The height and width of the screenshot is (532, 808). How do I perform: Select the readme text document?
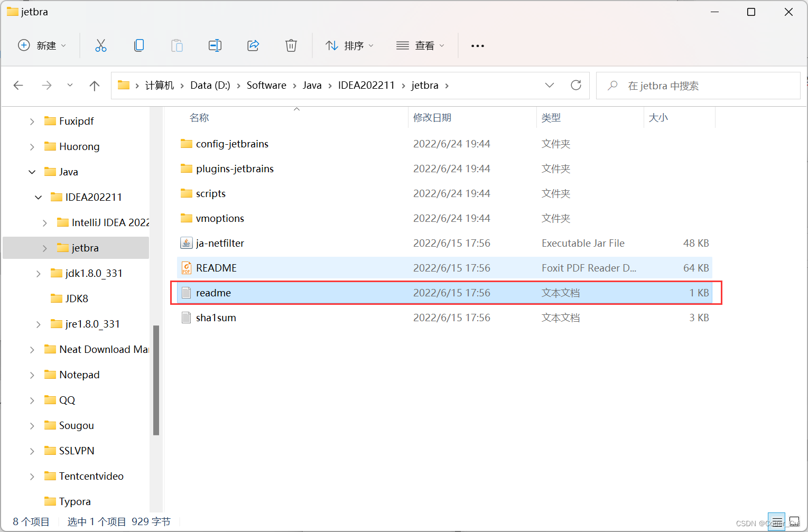tap(444, 293)
